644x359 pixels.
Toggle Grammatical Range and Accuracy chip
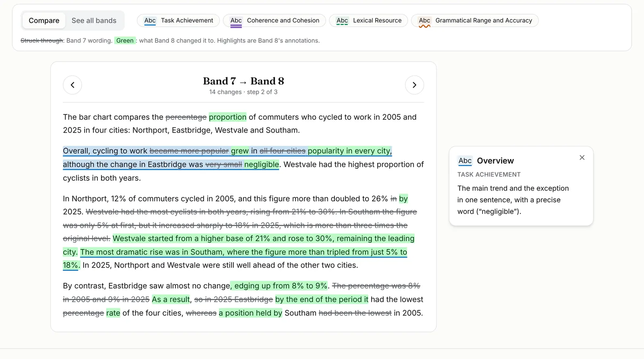(x=475, y=21)
